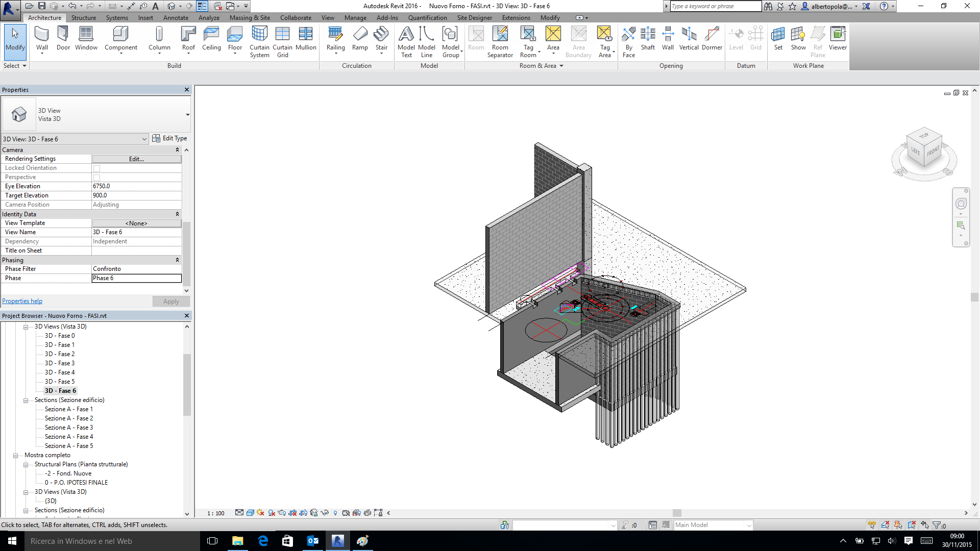This screenshot has height=551, width=980.
Task: Click the Architecture ribbon tab
Action: (x=44, y=17)
